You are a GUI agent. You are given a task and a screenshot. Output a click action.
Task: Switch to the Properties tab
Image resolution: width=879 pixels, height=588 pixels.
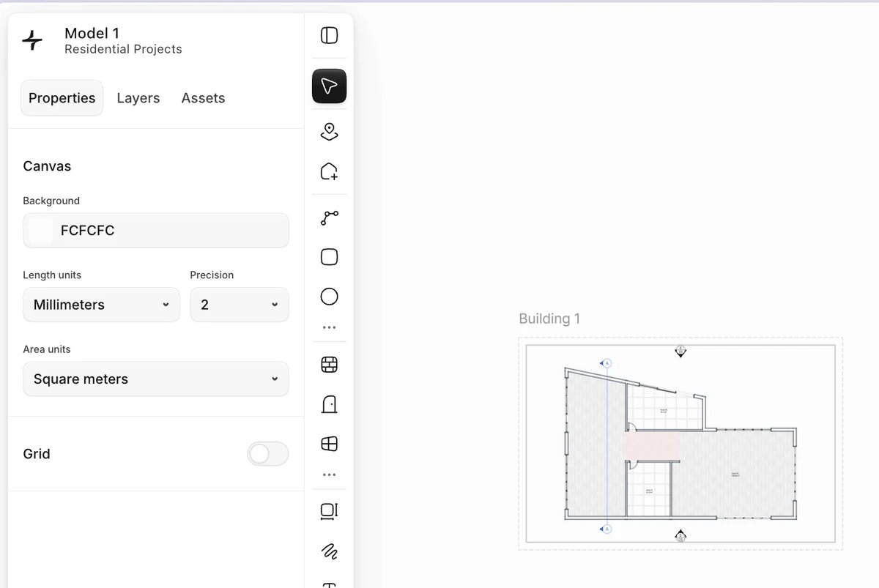[x=62, y=98]
